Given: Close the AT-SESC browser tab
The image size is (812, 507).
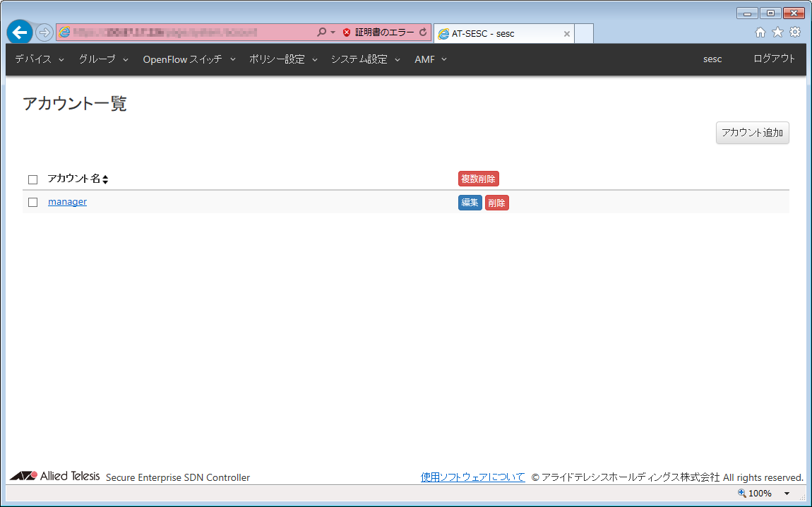Looking at the screenshot, I should coord(566,34).
